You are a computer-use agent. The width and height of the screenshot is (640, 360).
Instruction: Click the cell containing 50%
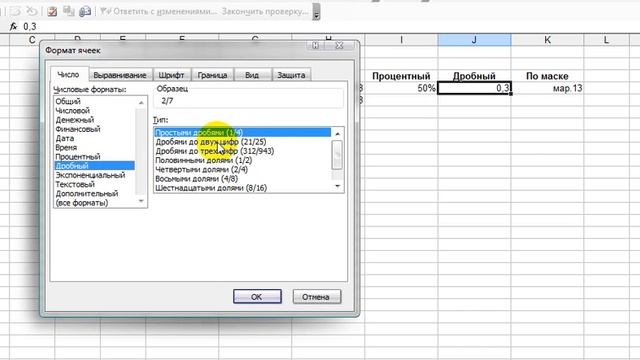(x=401, y=88)
